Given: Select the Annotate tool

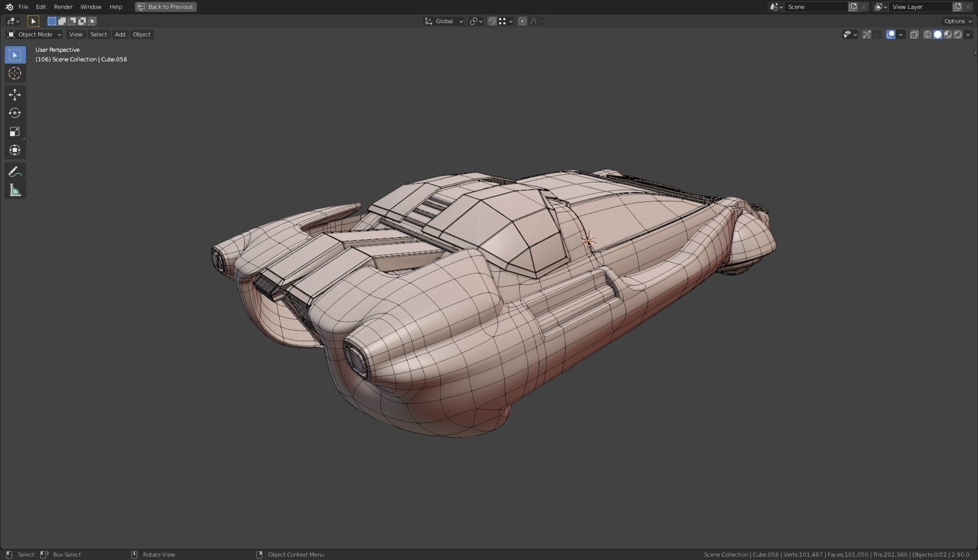Looking at the screenshot, I should point(15,171).
